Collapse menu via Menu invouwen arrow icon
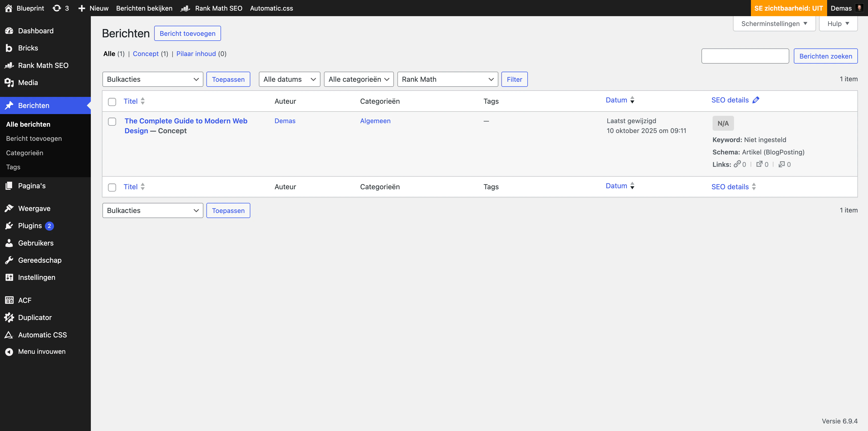The width and height of the screenshot is (868, 431). (x=9, y=352)
